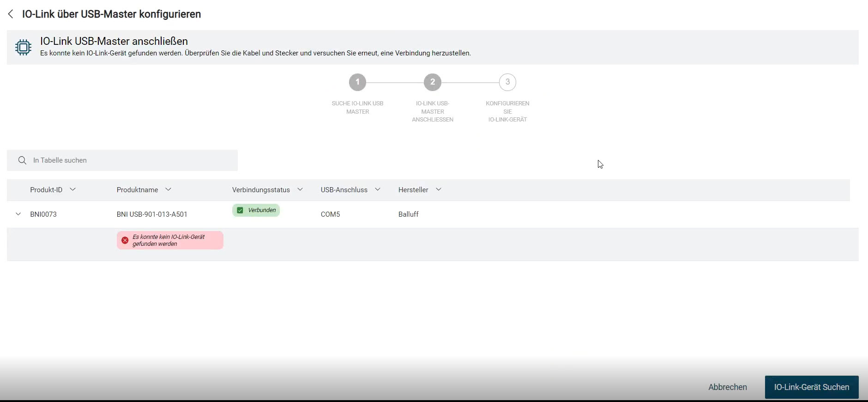Click the Verbindungsstatus column header text
Viewport: 868px width, 402px height.
click(x=261, y=190)
